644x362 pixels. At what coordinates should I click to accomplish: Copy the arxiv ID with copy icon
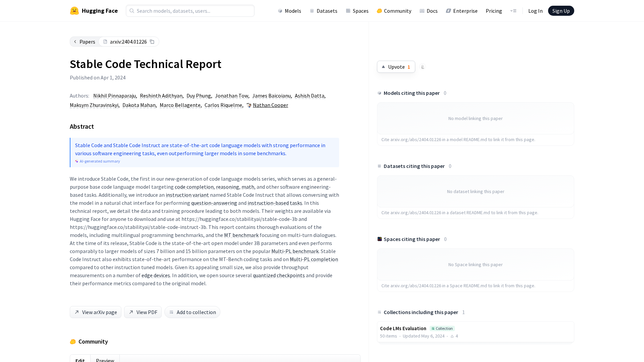coord(152,42)
